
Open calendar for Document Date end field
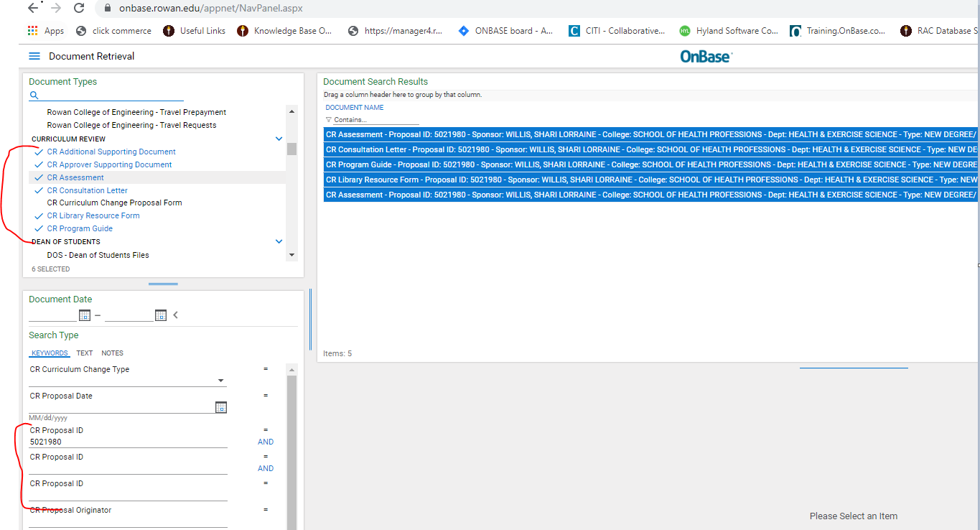coord(161,315)
